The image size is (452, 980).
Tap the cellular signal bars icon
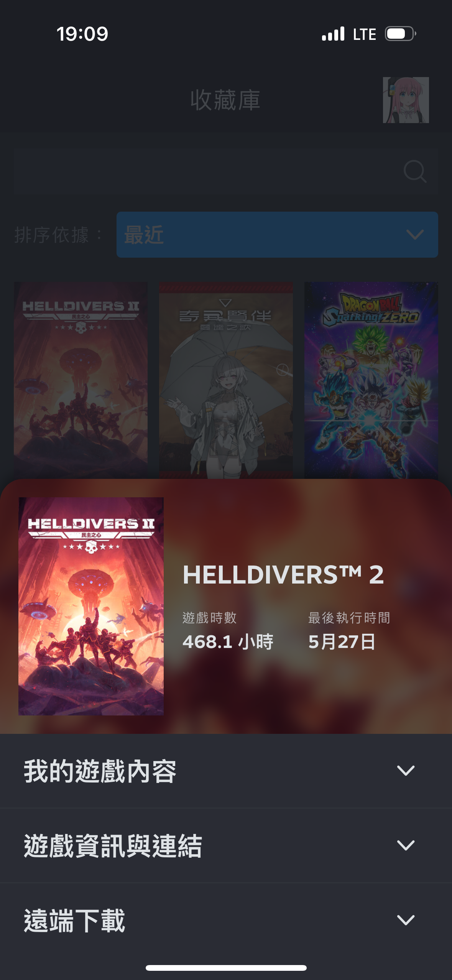click(x=333, y=34)
